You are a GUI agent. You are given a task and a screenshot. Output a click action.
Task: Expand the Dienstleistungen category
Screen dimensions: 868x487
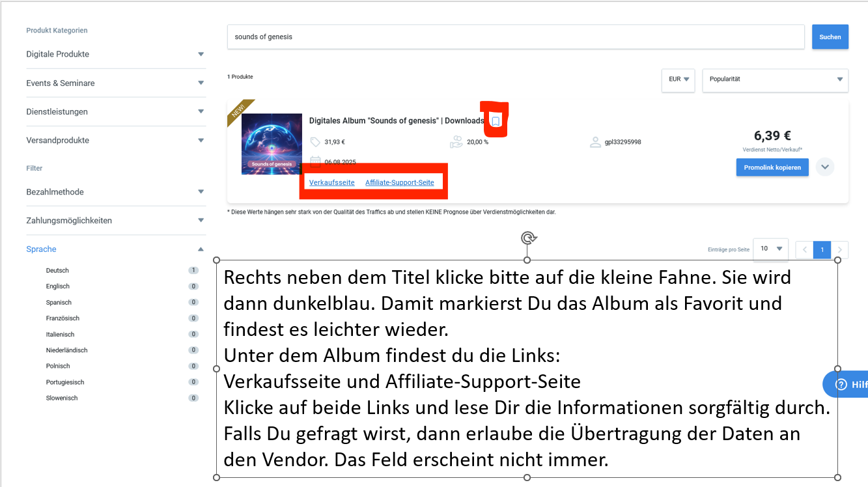pos(116,111)
